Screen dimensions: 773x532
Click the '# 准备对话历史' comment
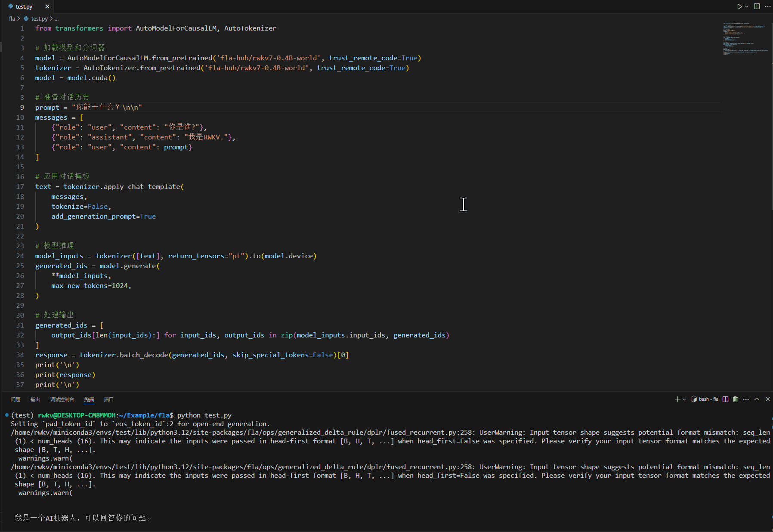62,97
